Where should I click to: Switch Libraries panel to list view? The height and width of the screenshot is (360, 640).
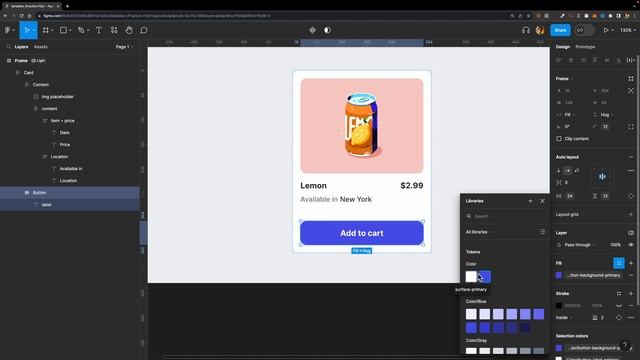pyautogui.click(x=542, y=232)
